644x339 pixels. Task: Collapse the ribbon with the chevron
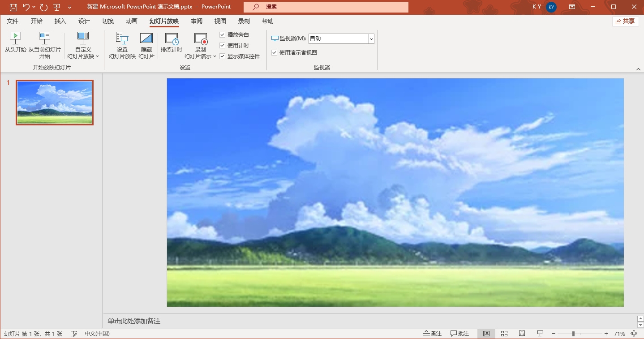tap(639, 69)
